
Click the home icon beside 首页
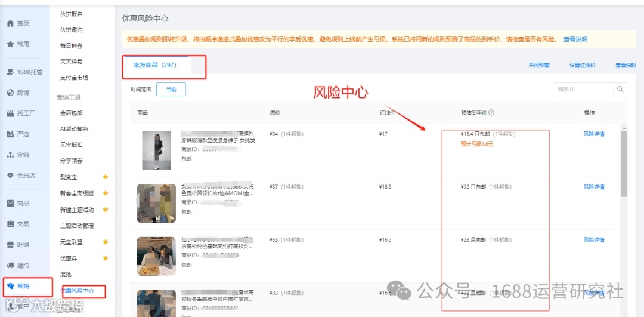click(10, 23)
